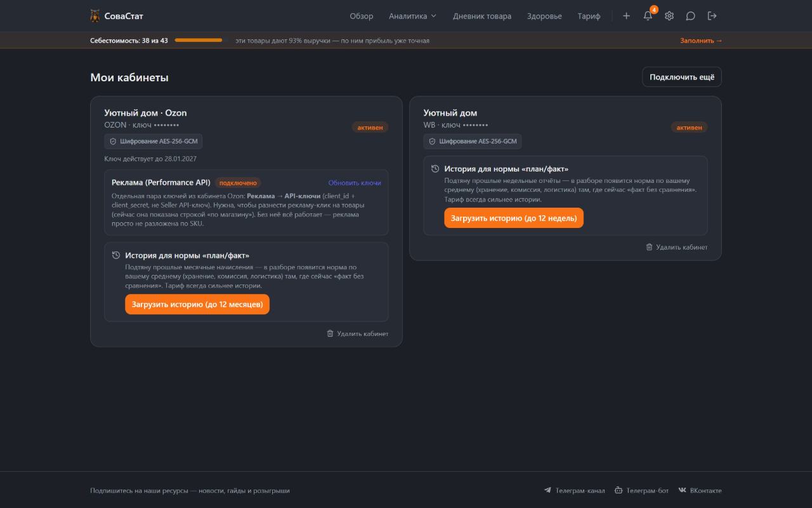Click history clock icon in WB card

coord(435,169)
